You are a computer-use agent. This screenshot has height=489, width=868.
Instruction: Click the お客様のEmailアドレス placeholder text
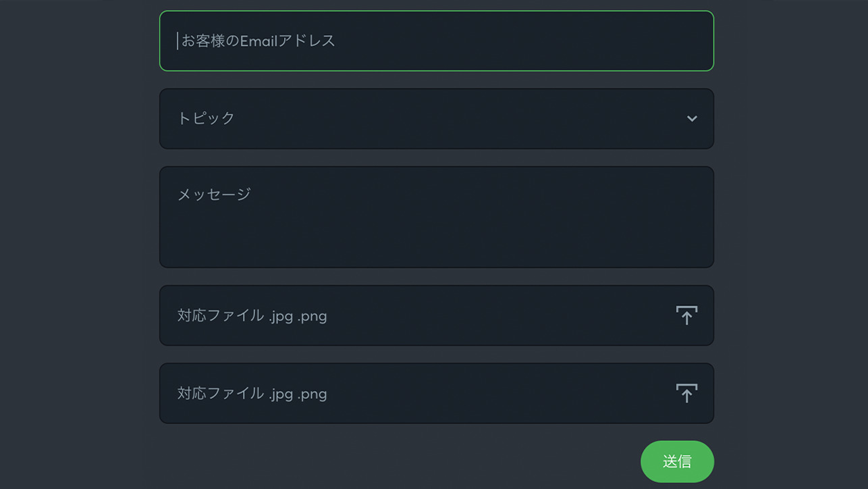pyautogui.click(x=258, y=41)
